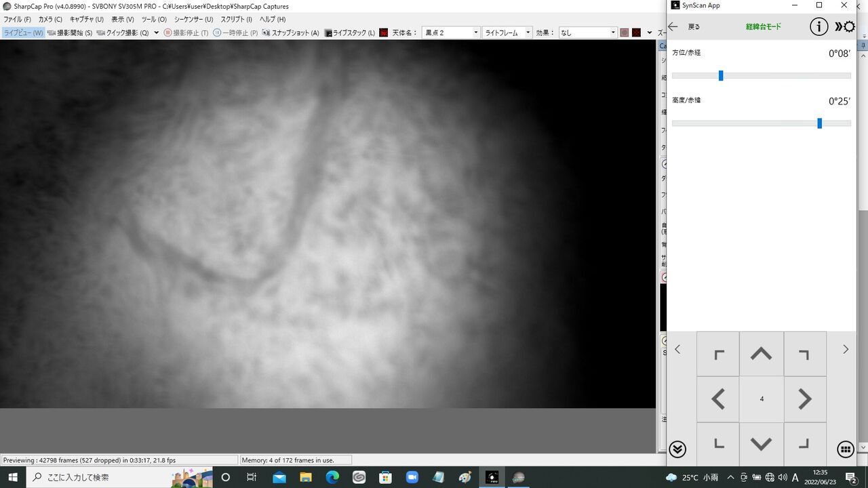The image size is (868, 488).
Task: Slew telescope right with the right arrow
Action: point(805,399)
